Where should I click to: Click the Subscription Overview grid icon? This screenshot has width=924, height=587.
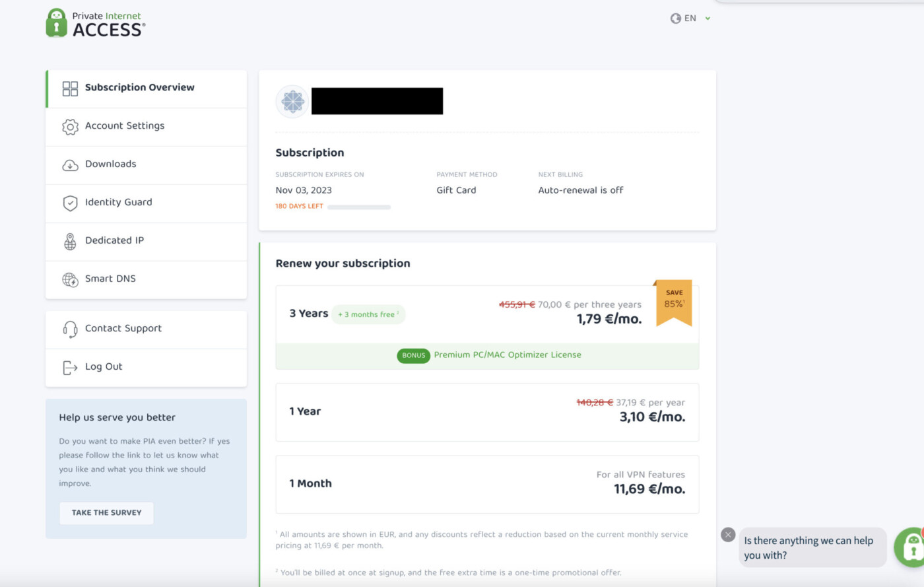[x=70, y=88]
